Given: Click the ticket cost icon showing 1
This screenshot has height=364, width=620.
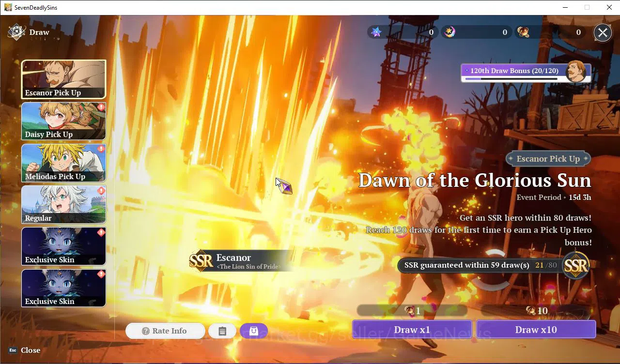Looking at the screenshot, I should coord(410,311).
